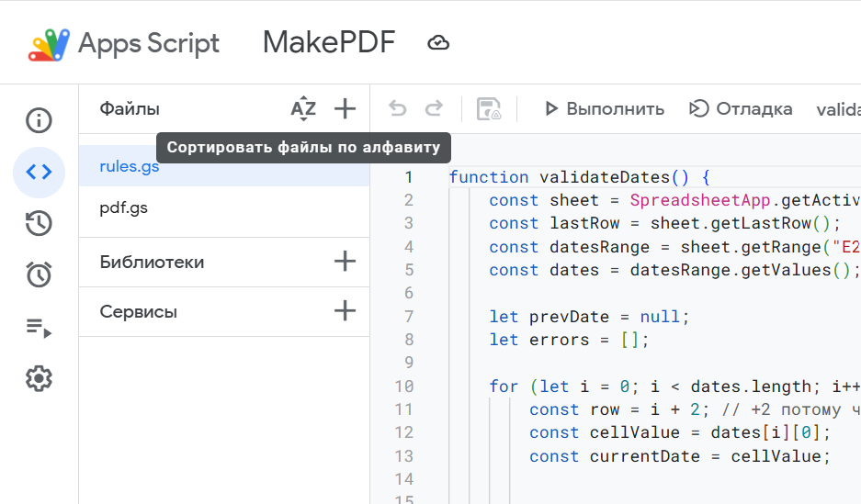Screen dimensions: 861x504
Task: Add a new file with plus icon
Action: click(x=345, y=109)
